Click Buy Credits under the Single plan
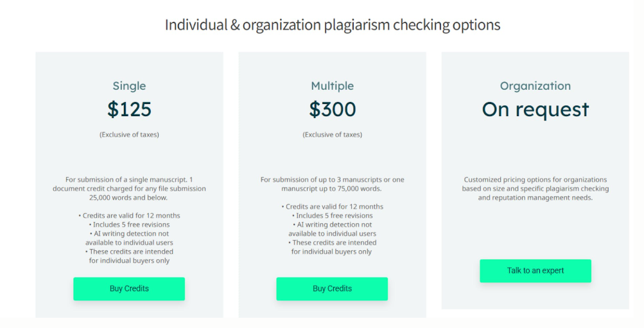 129,289
